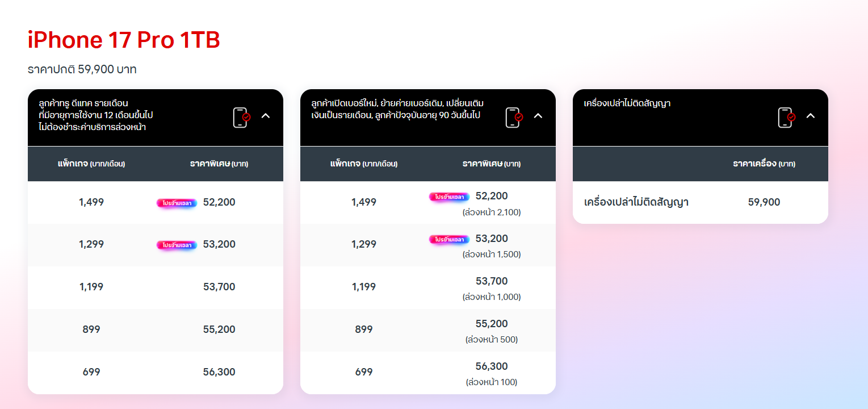Click the 56,300 price in the True dtac monthly card

pos(219,372)
